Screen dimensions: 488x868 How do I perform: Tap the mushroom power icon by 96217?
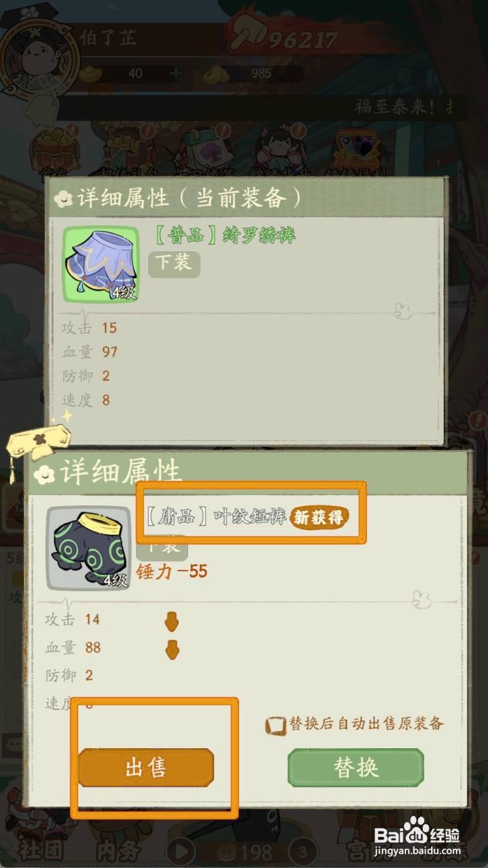coord(248,36)
